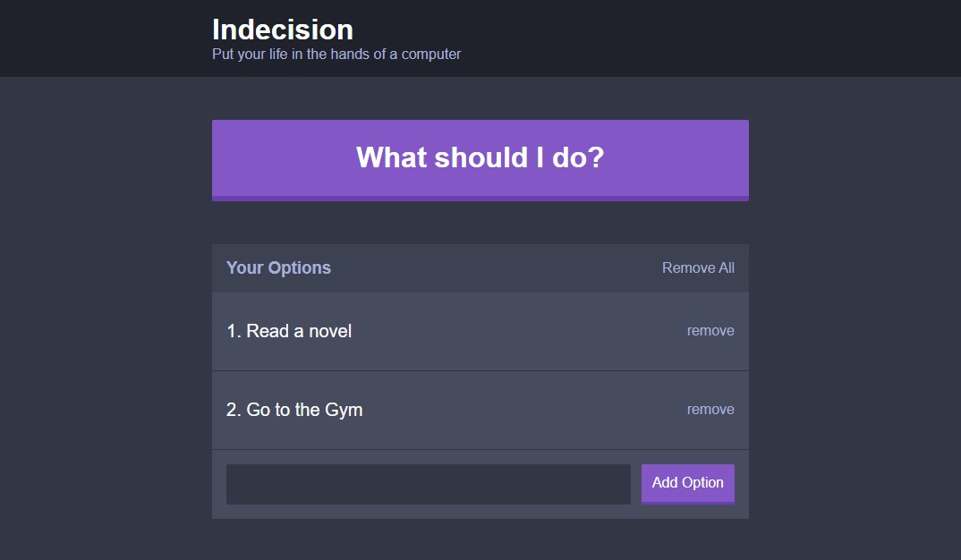Screen dimensions: 961x560
Task: Click the Indecision app title
Action: coord(283,30)
